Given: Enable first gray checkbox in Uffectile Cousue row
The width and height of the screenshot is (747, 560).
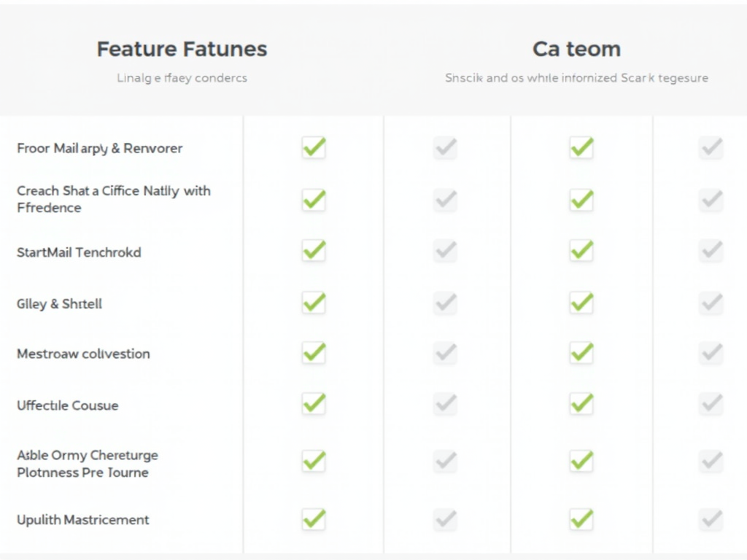Looking at the screenshot, I should point(445,403).
